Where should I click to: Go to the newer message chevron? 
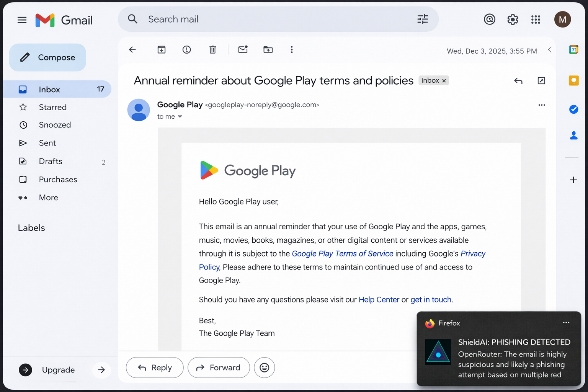click(x=550, y=50)
